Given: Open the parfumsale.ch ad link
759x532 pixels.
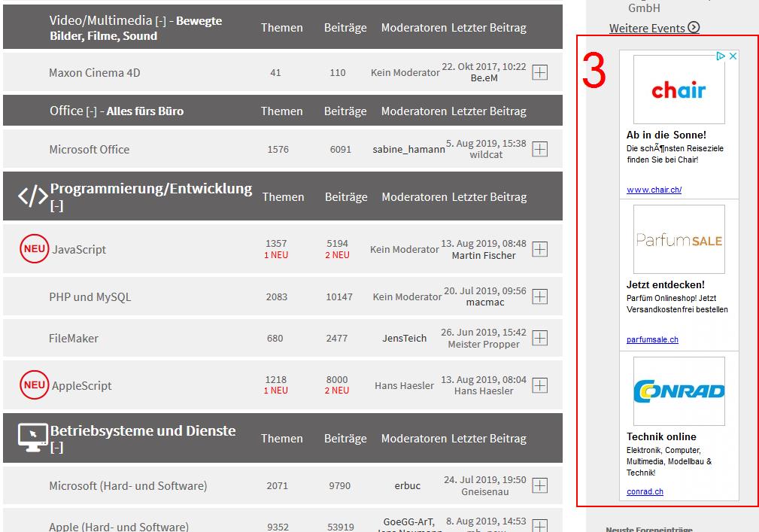Looking at the screenshot, I should pyautogui.click(x=652, y=340).
